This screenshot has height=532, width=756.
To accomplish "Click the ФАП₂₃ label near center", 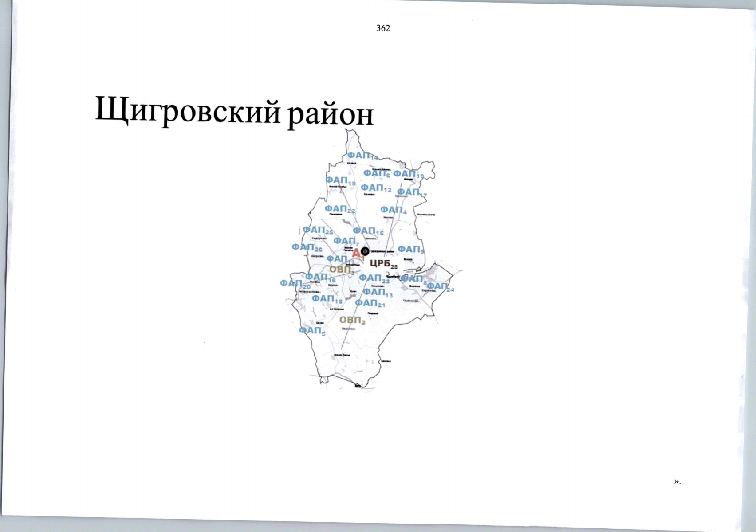I will click(x=375, y=278).
